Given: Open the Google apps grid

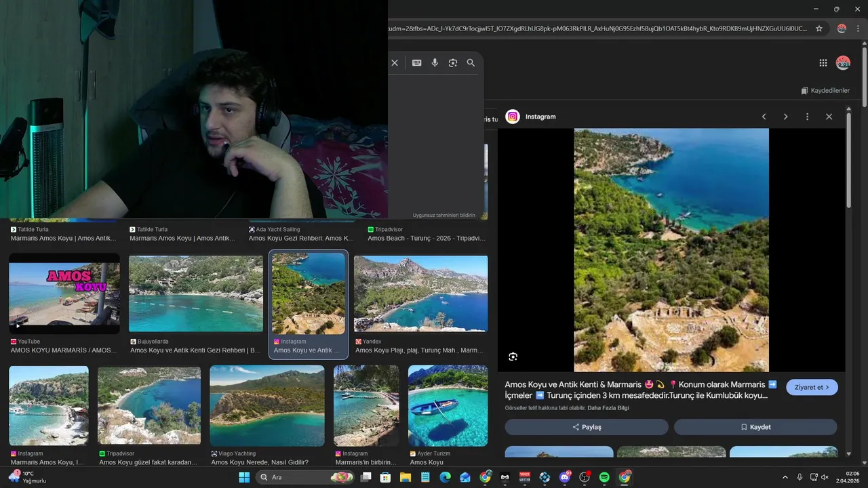Looking at the screenshot, I should pos(823,63).
